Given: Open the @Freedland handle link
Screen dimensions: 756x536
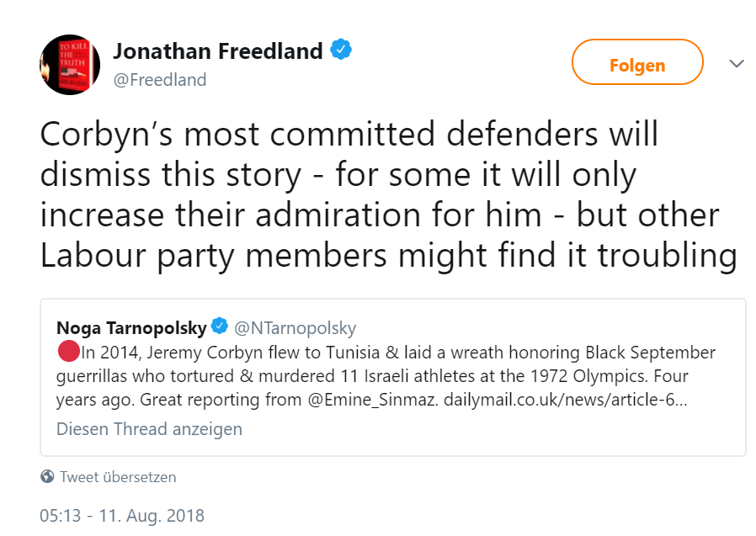Looking at the screenshot, I should coord(159,80).
